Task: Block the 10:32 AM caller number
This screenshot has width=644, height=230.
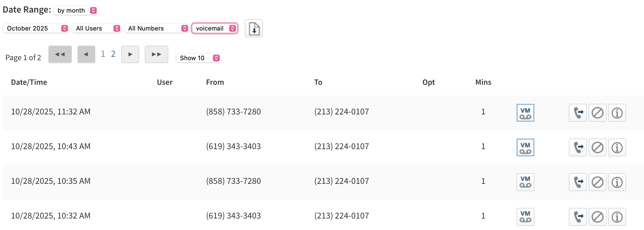Action: (597, 217)
